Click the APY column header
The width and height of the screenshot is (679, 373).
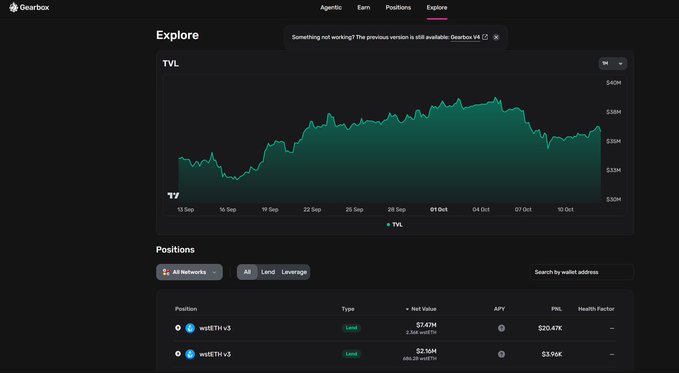(499, 309)
